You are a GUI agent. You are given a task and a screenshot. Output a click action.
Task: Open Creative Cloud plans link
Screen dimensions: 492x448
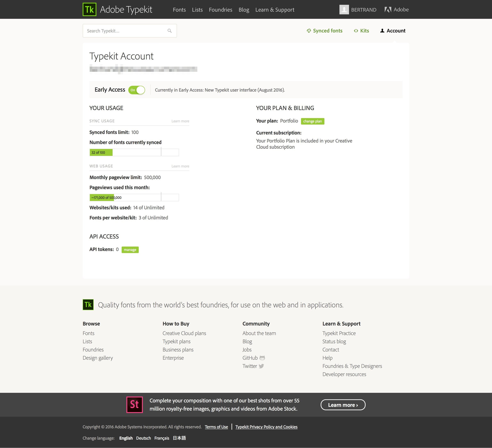184,333
